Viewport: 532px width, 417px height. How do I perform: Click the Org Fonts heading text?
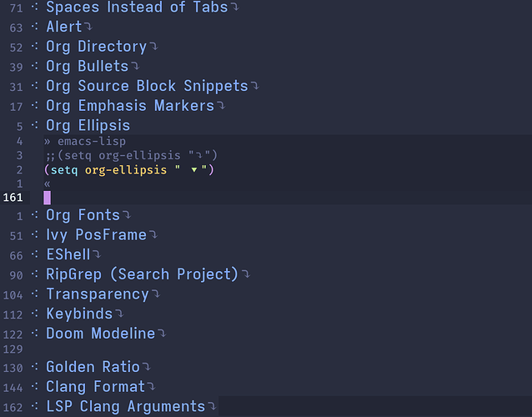(x=83, y=215)
